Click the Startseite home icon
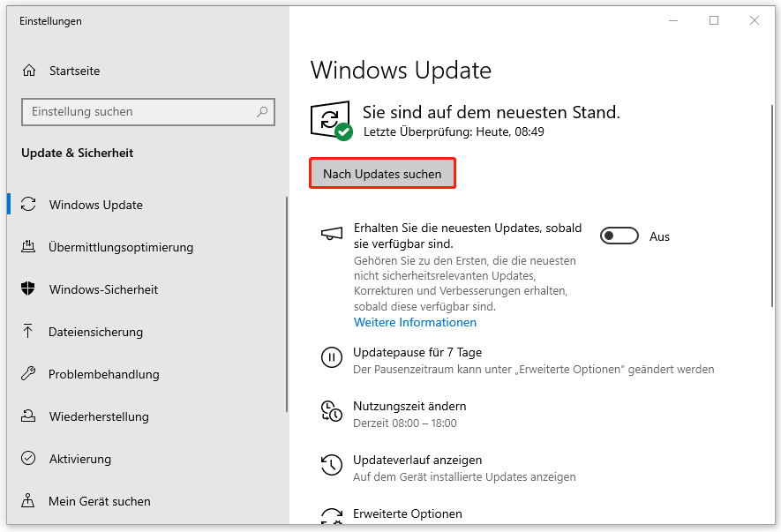This screenshot has width=781, height=532. 29,71
